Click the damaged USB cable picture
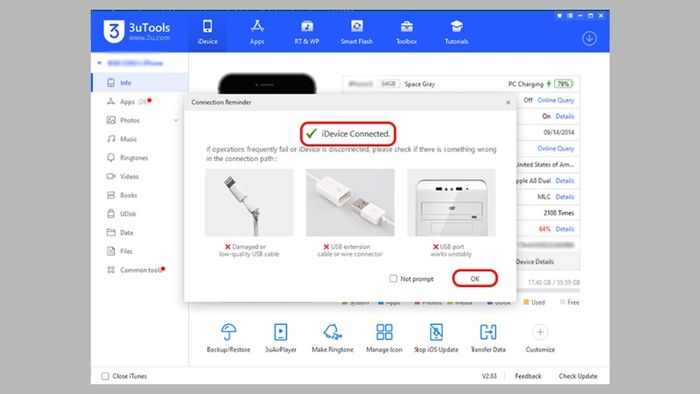This screenshot has width=700, height=394. (249, 202)
